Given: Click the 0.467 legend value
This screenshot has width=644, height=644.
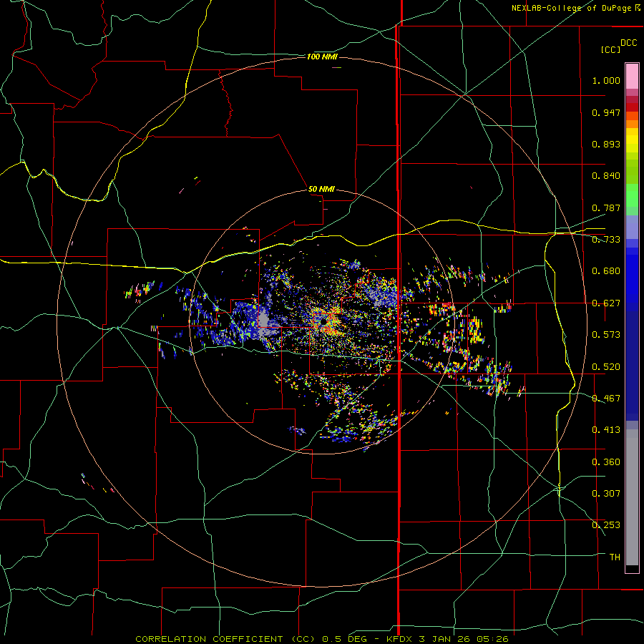Looking at the screenshot, I should 606,399.
